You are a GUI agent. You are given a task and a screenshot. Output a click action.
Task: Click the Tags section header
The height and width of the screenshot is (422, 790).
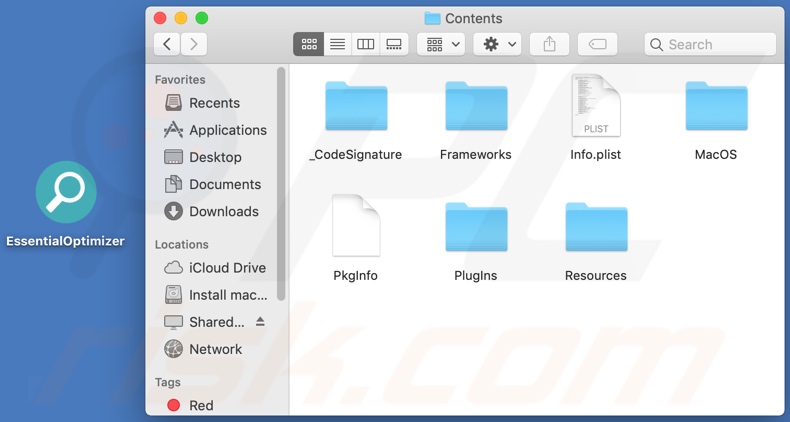click(x=167, y=382)
